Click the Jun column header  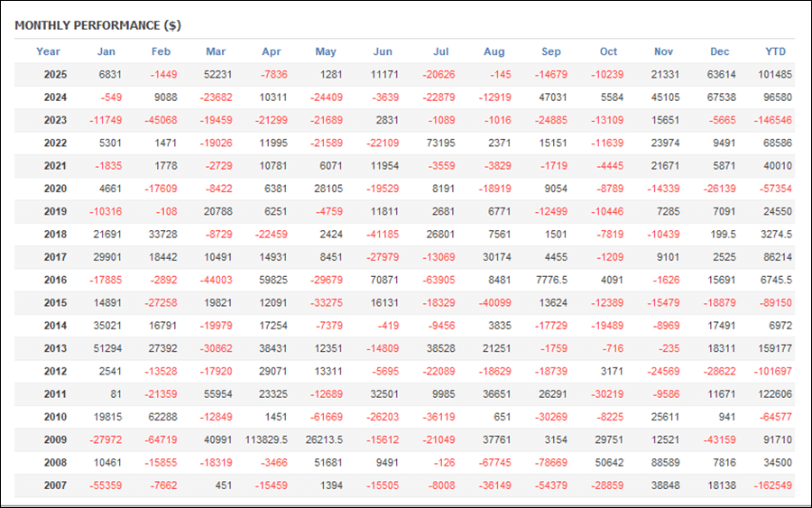coord(383,51)
